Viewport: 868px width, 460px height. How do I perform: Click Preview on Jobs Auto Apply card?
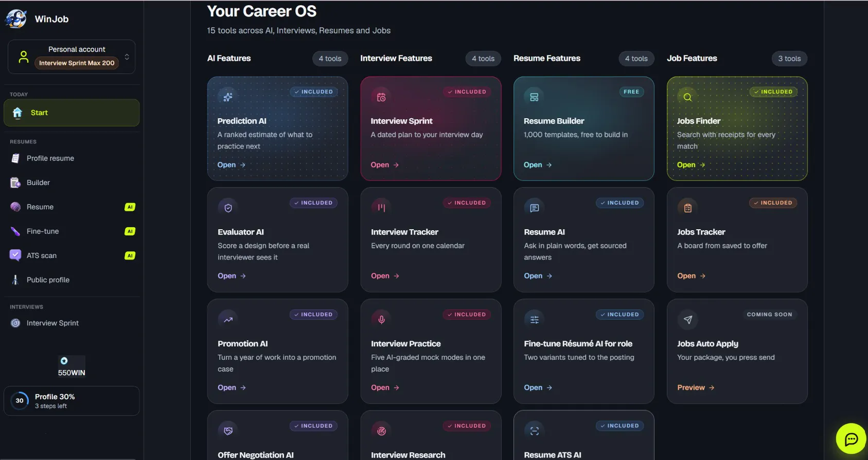tap(696, 387)
